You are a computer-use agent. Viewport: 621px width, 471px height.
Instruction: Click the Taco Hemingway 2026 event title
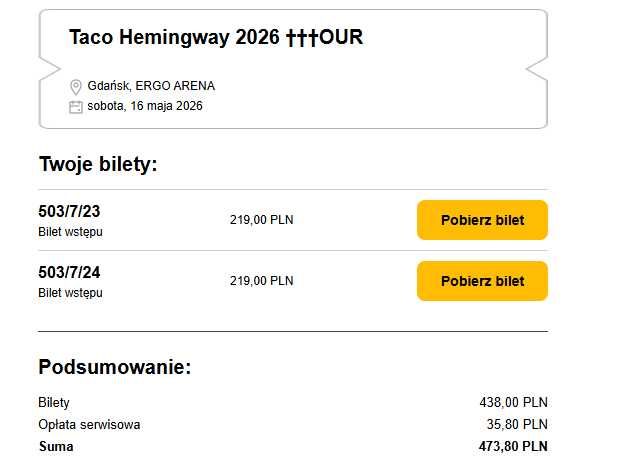pos(216,38)
